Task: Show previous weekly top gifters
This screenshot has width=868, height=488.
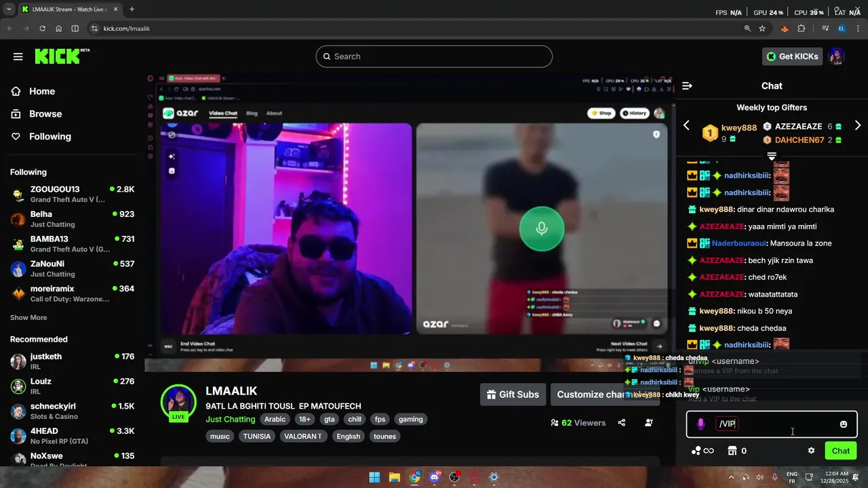Action: click(x=686, y=125)
